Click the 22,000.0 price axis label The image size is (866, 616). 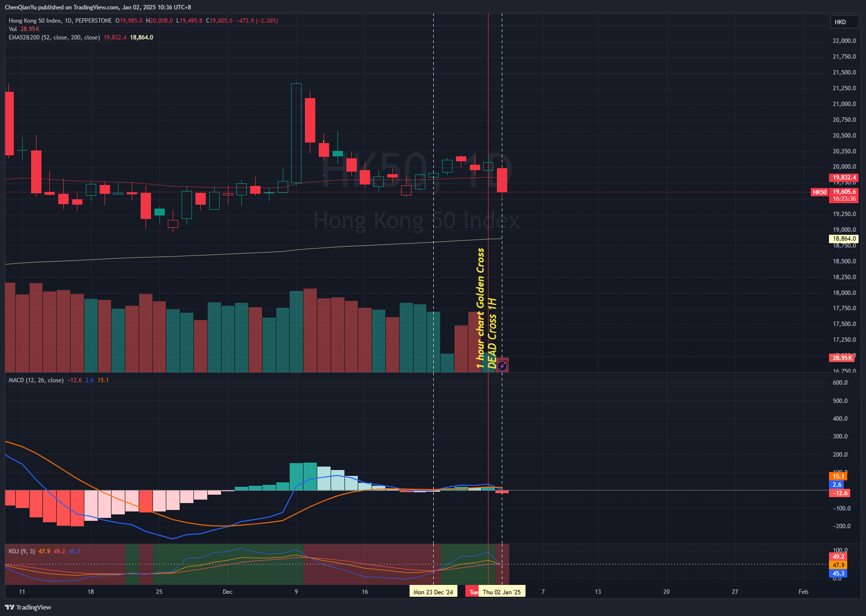(844, 41)
